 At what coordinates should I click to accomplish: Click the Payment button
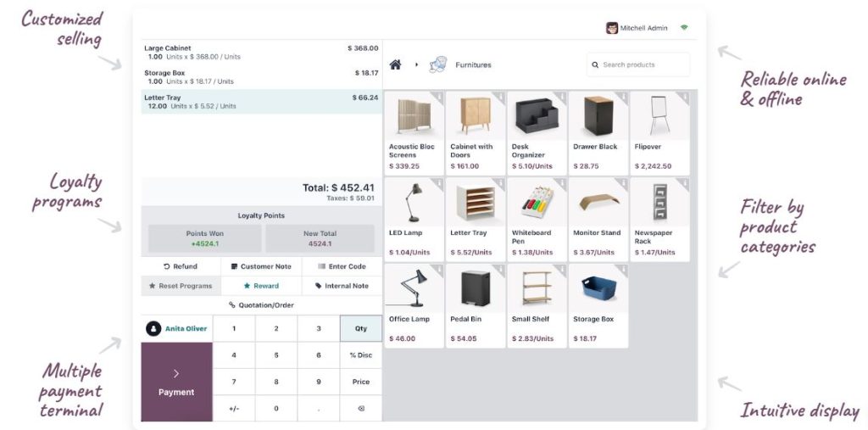coord(176,382)
